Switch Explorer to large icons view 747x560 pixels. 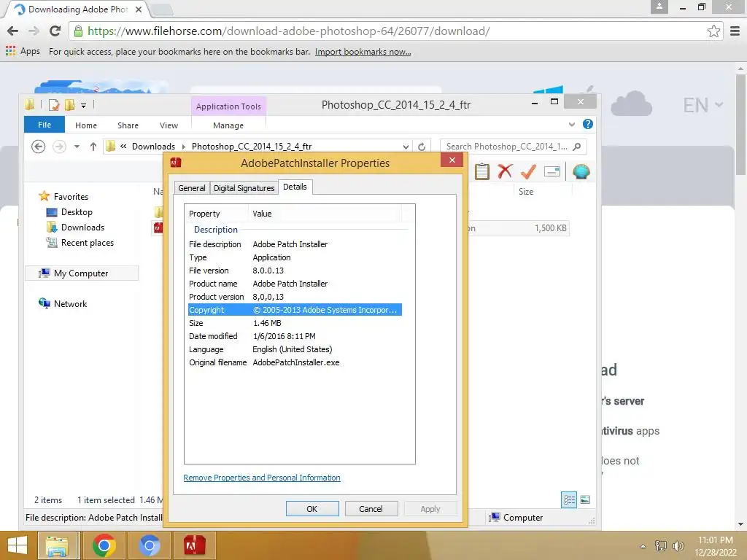[x=585, y=499]
